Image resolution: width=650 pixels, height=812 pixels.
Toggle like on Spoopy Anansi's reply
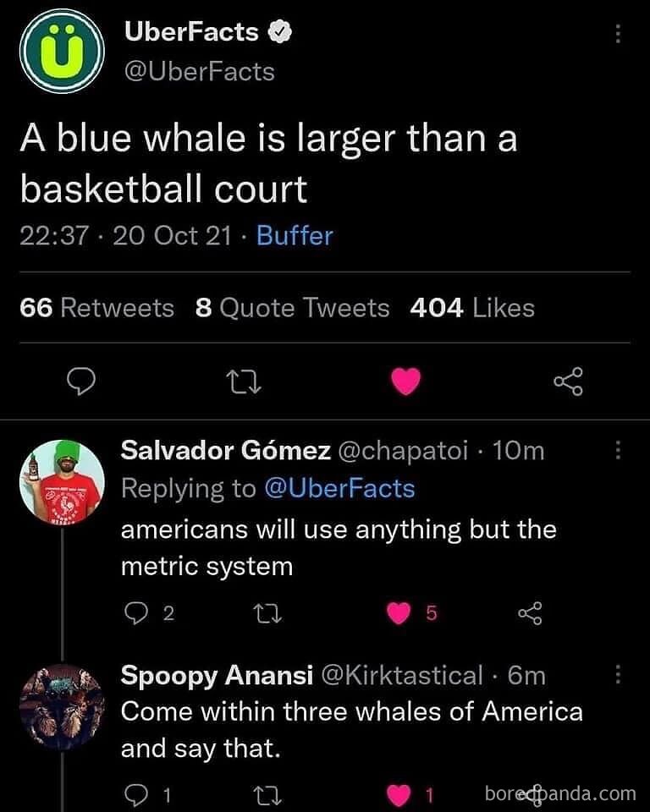pos(399,794)
